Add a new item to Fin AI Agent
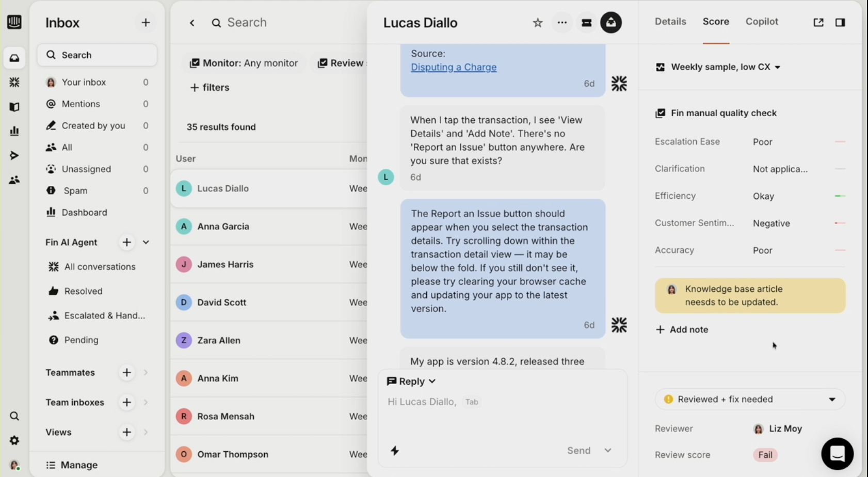Viewport: 868px width, 477px height. click(126, 243)
